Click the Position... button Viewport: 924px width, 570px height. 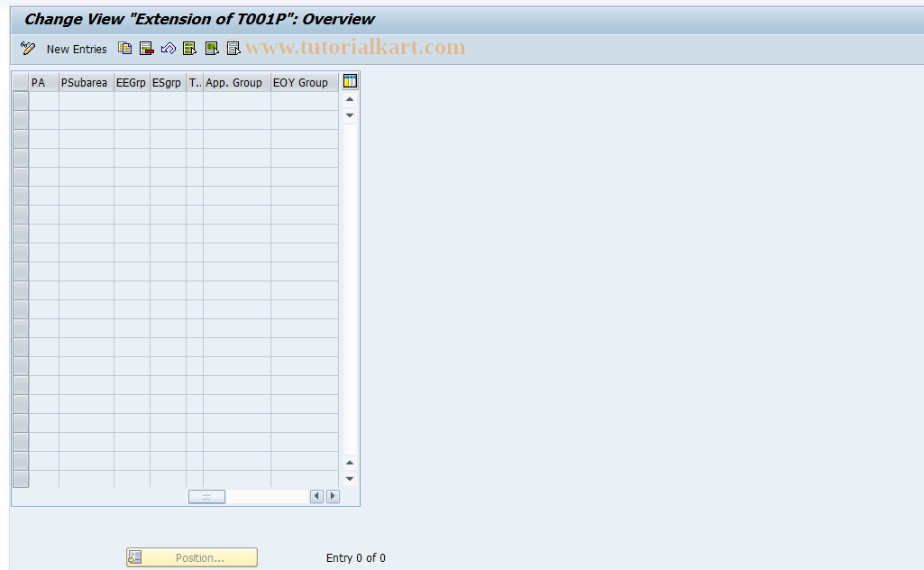[192, 557]
